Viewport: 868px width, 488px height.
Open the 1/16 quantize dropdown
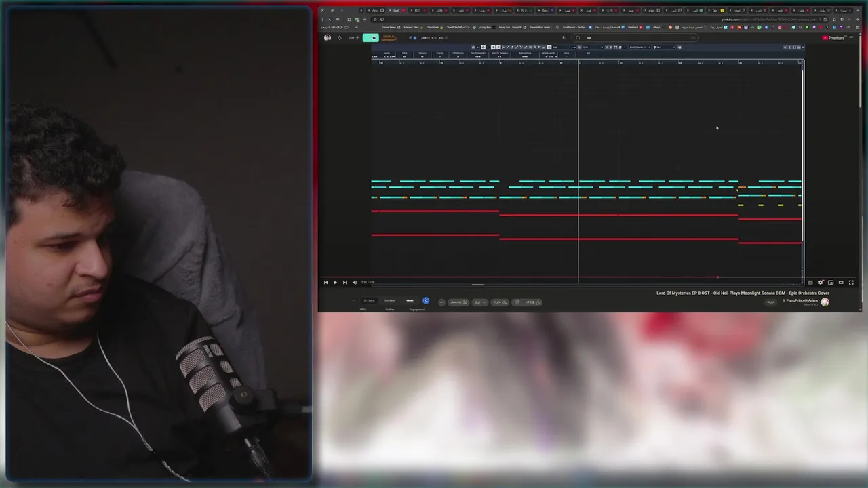coord(591,47)
